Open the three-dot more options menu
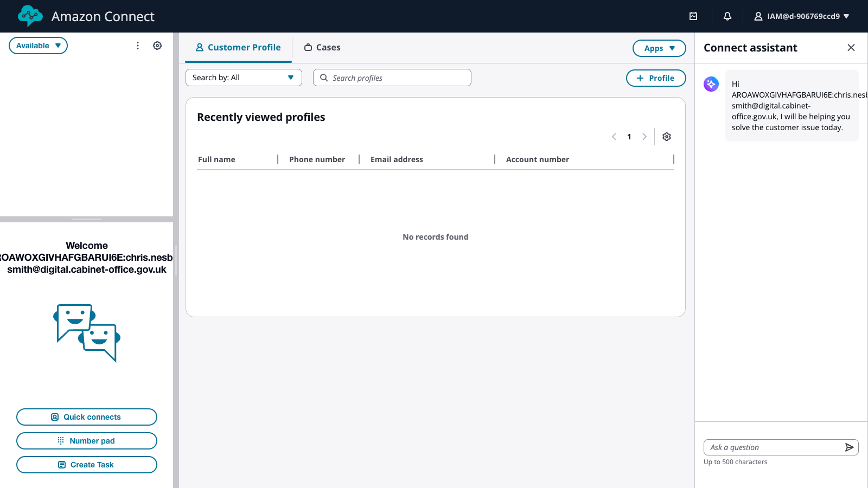This screenshot has height=488, width=868. pos(138,46)
